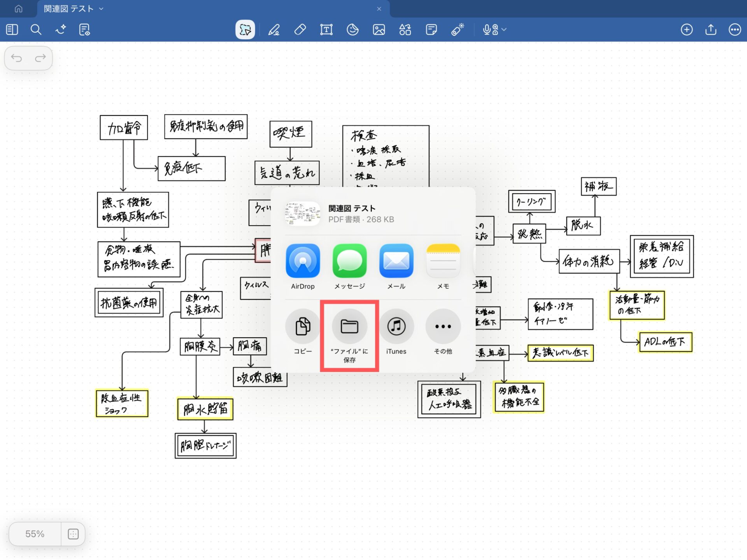Click the コピー button
747x560 pixels.
(303, 327)
